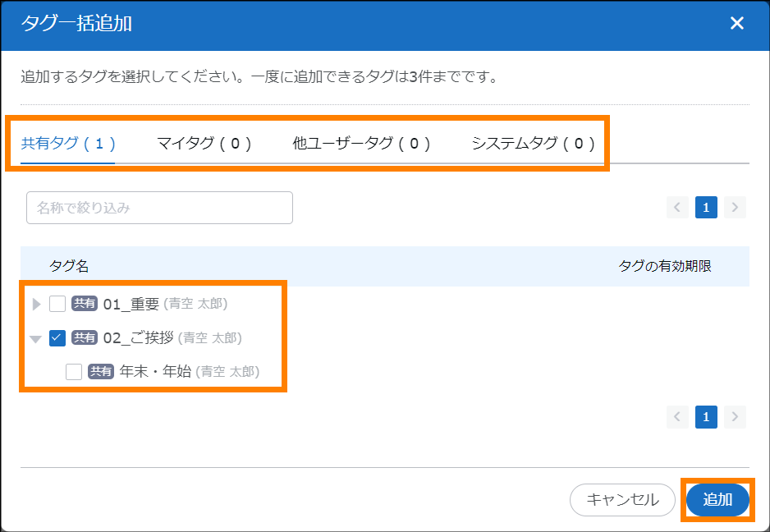Viewport: 770px width, 532px height.
Task: Click the 共有 badge beside 02_ご挨拶
Action: pos(85,337)
